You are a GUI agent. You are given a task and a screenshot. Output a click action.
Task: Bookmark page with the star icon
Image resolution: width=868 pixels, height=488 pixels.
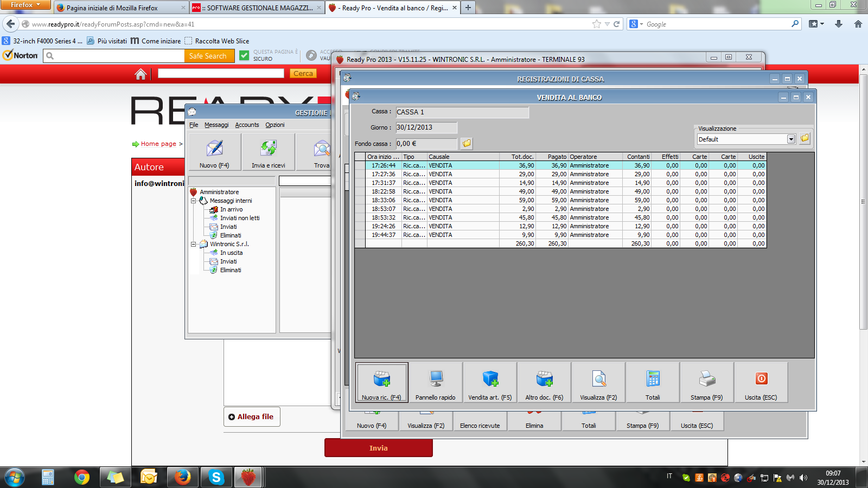pos(597,24)
